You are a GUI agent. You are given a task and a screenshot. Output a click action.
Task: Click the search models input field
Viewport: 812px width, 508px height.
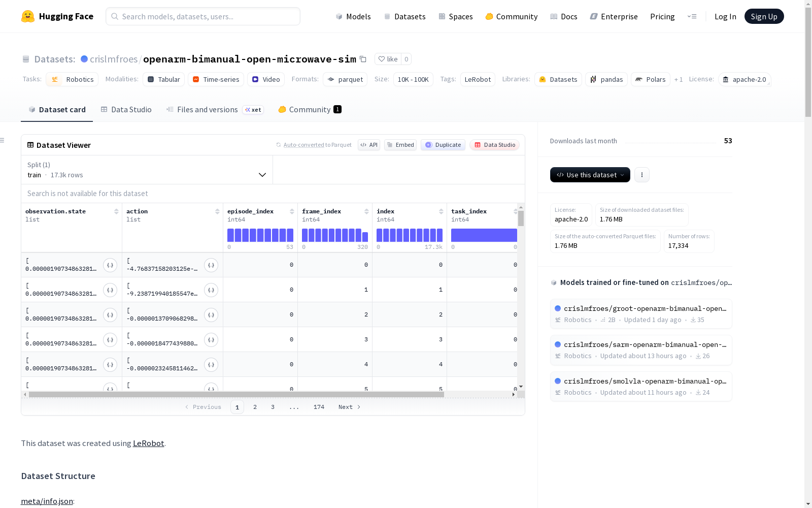(x=203, y=16)
